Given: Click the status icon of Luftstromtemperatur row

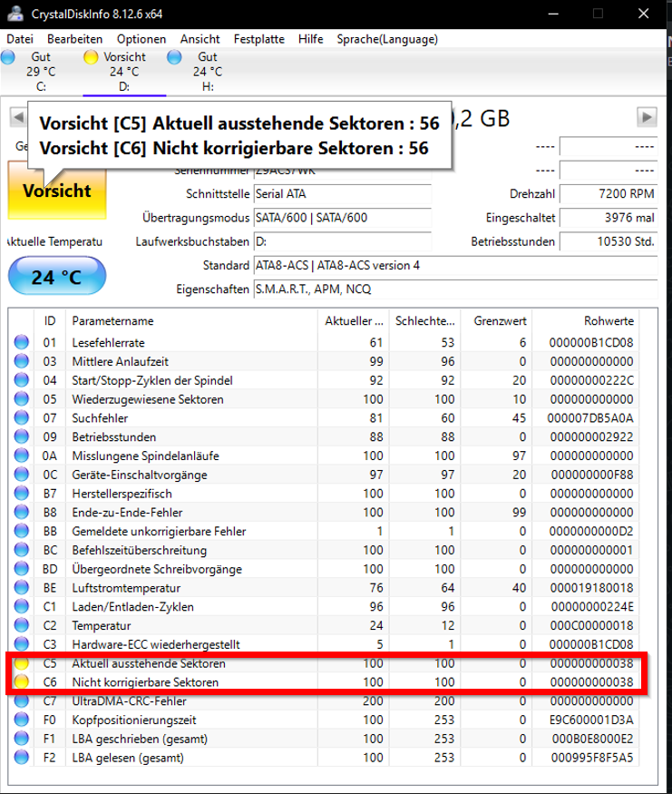Looking at the screenshot, I should pyautogui.click(x=21, y=587).
